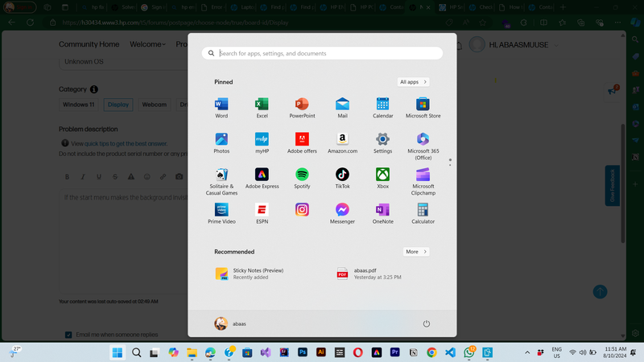Click Italic in forum editor toolbar
644x362 pixels.
click(x=83, y=177)
